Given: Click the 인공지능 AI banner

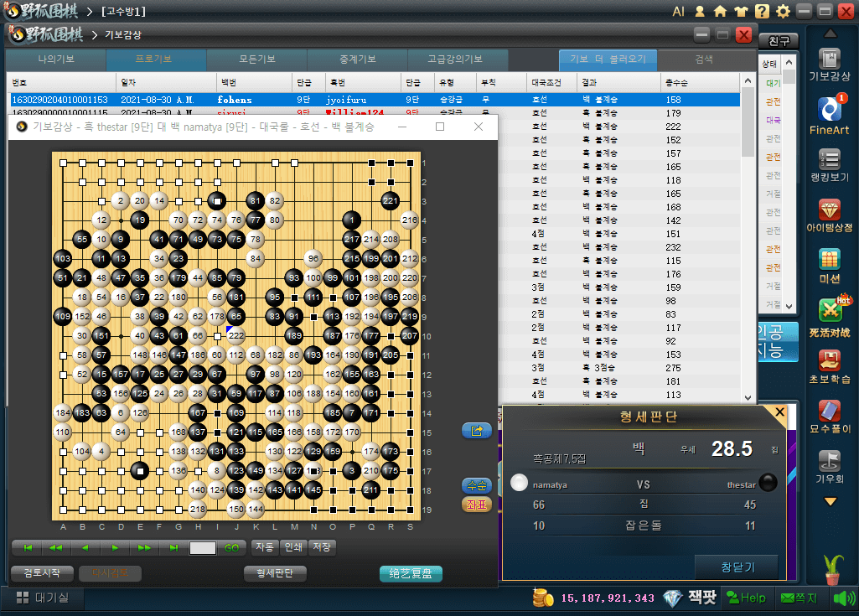Looking at the screenshot, I should pos(777,341).
